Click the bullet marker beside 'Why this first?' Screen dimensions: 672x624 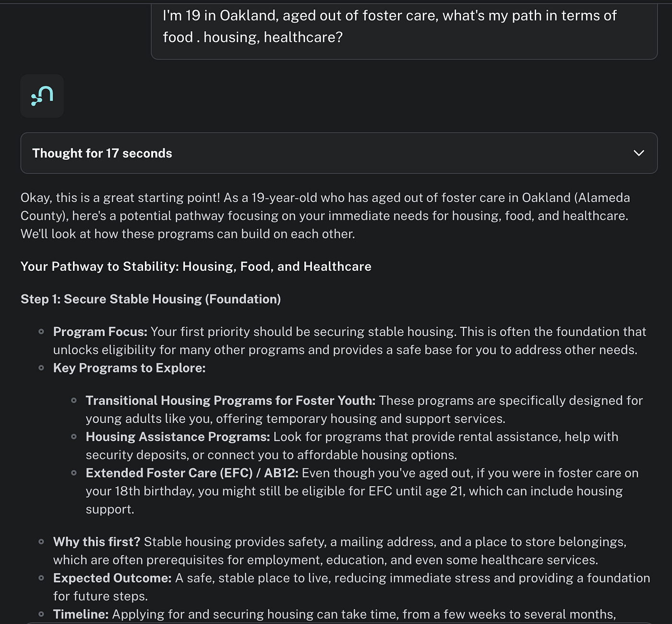pyautogui.click(x=41, y=542)
